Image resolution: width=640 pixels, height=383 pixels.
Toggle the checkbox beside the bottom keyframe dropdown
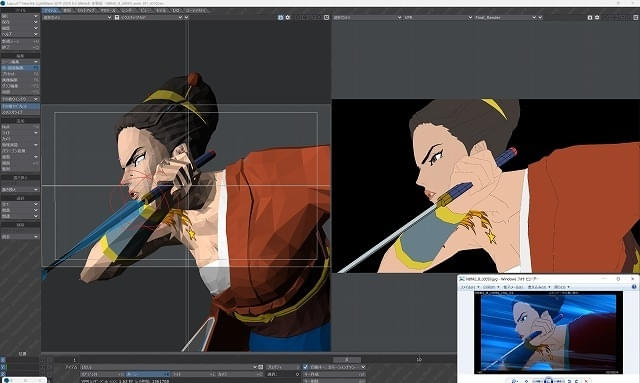point(305,367)
